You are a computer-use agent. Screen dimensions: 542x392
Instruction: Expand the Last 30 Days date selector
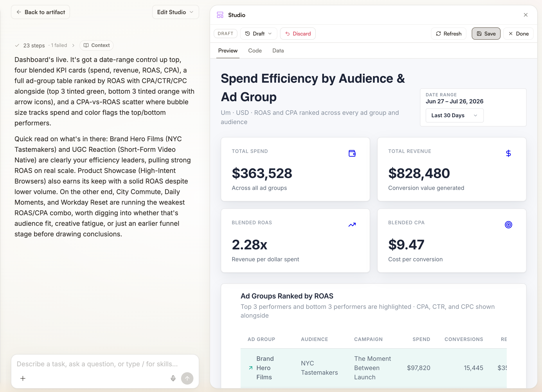tap(454, 115)
